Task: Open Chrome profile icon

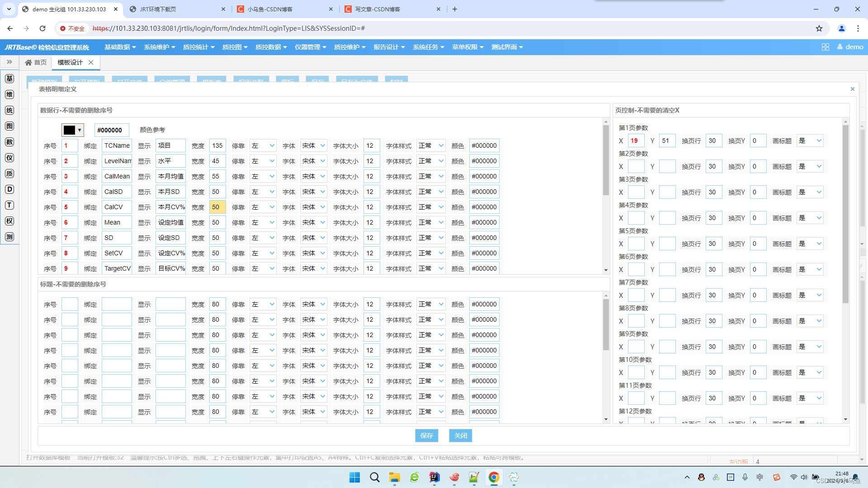Action: pos(842,28)
